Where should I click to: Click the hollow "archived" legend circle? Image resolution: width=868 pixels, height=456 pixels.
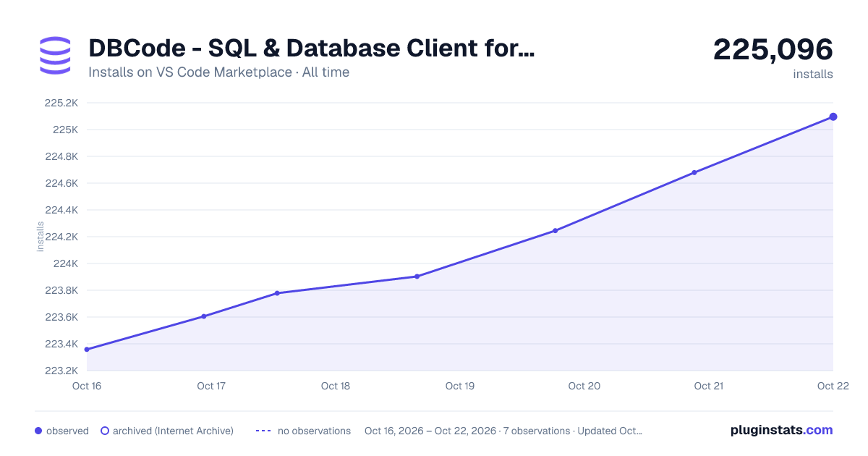coord(105,431)
